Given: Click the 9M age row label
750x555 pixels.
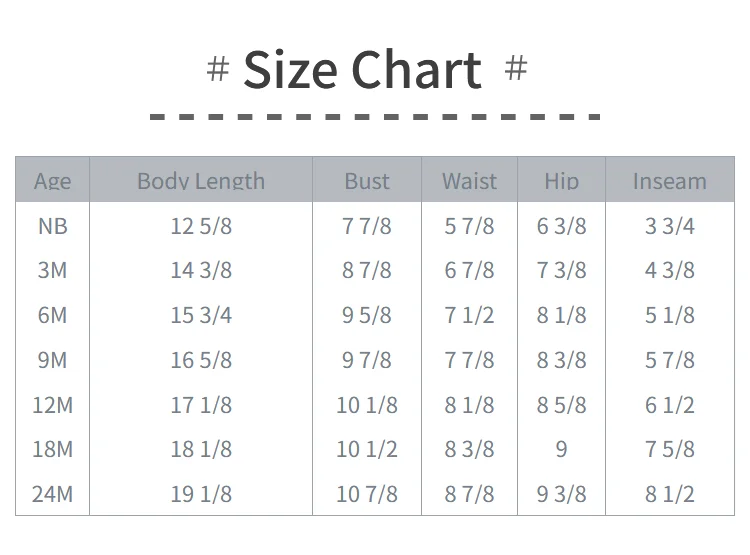Looking at the screenshot, I should 52,360.
